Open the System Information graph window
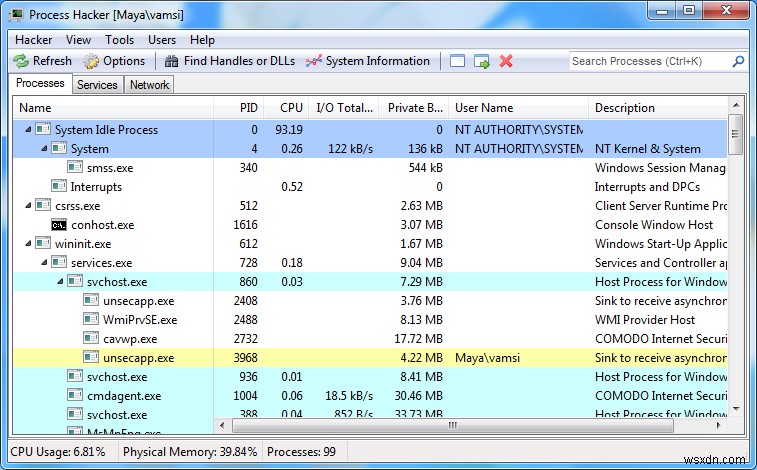Viewport: 757px width, 470px height. [x=368, y=61]
